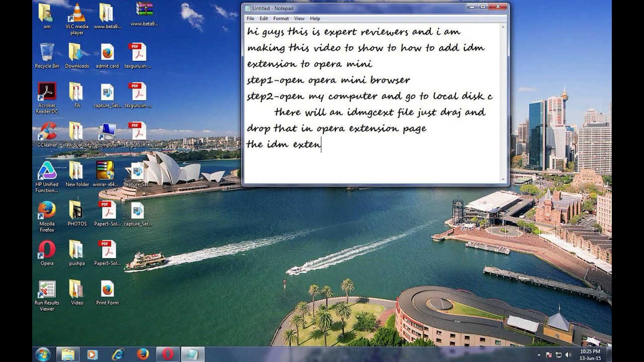Open Action Center flag in tray

coord(549,354)
